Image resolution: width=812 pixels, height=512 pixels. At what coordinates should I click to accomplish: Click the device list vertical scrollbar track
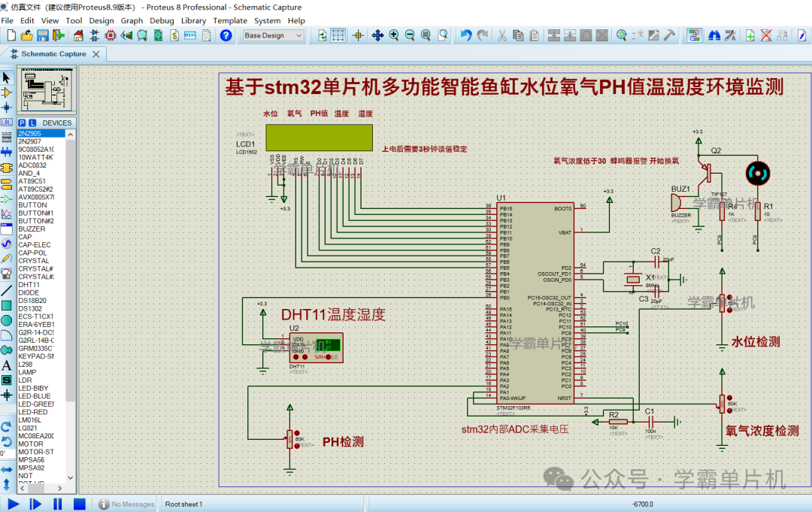pyautogui.click(x=71, y=305)
